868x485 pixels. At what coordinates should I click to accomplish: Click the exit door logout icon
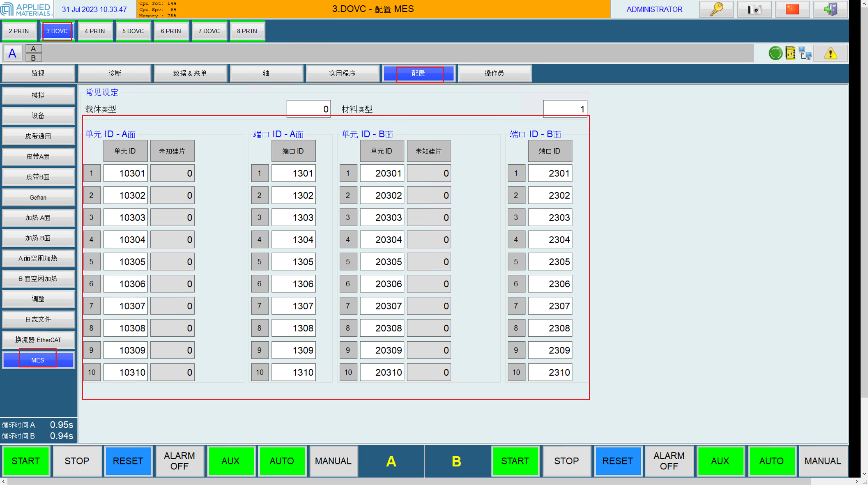tap(830, 9)
